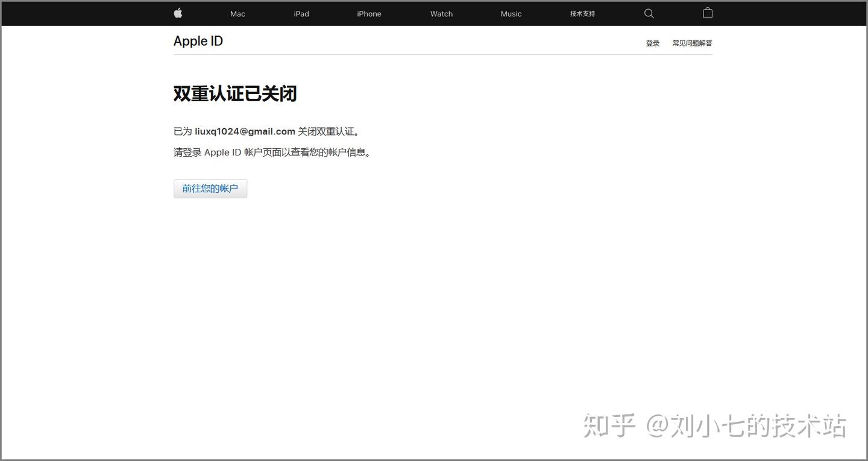Click the bolded email liuxq1024@gmail.com

pos(245,131)
